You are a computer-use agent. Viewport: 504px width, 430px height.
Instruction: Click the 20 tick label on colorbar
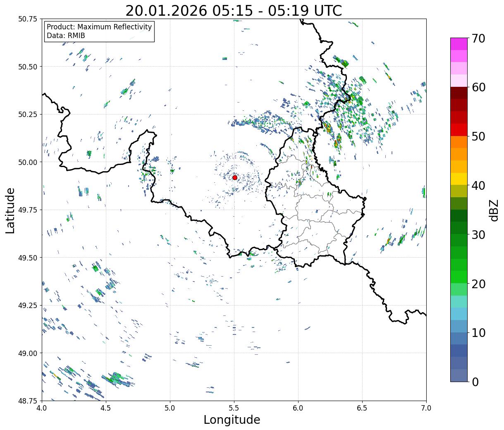(478, 284)
